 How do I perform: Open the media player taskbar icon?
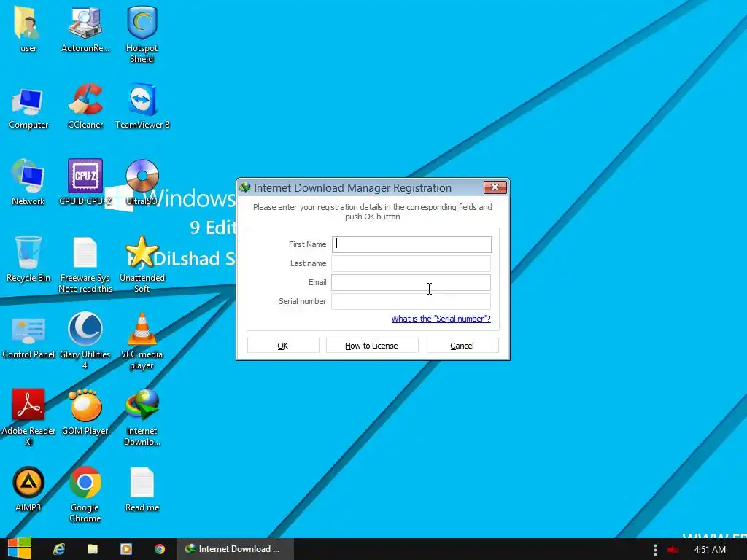pyautogui.click(x=125, y=549)
